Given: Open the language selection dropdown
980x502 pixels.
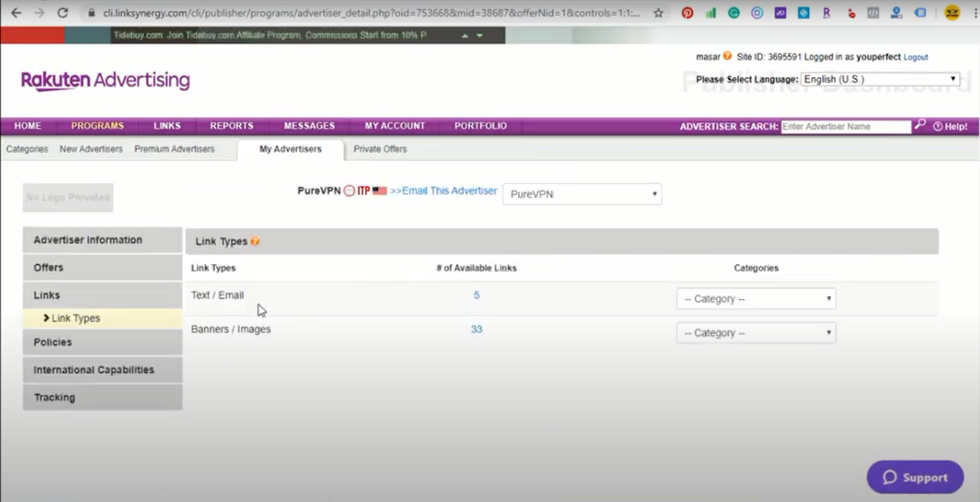Looking at the screenshot, I should (880, 79).
